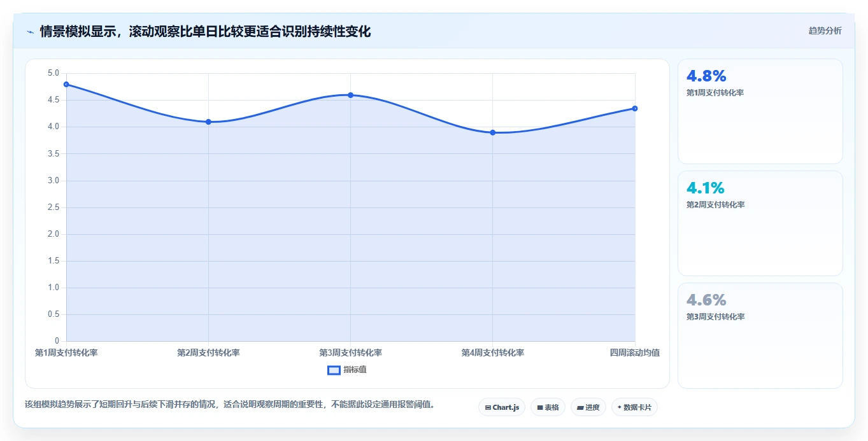Select the 进度 tag chip
The image size is (868, 441).
[588, 407]
